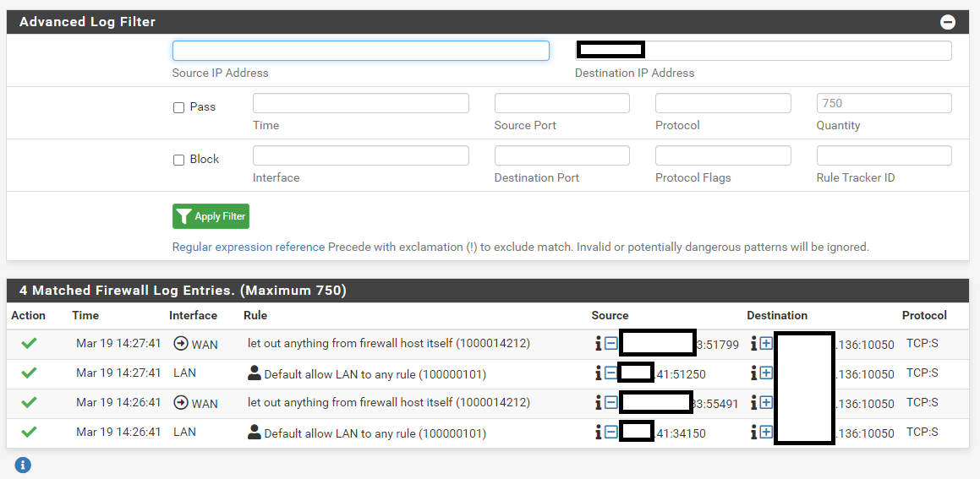Click source minus icon for port 34150 row
This screenshot has height=479, width=980.
click(x=611, y=433)
